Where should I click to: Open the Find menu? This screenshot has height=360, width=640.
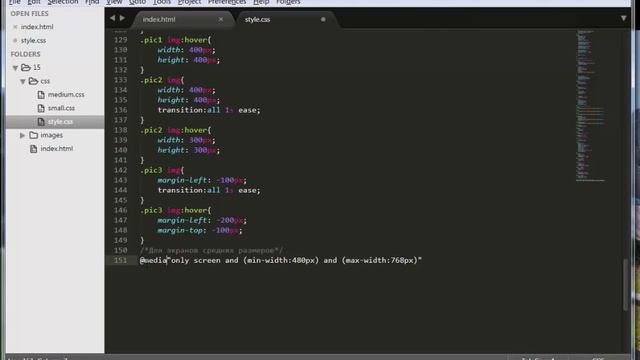click(92, 2)
